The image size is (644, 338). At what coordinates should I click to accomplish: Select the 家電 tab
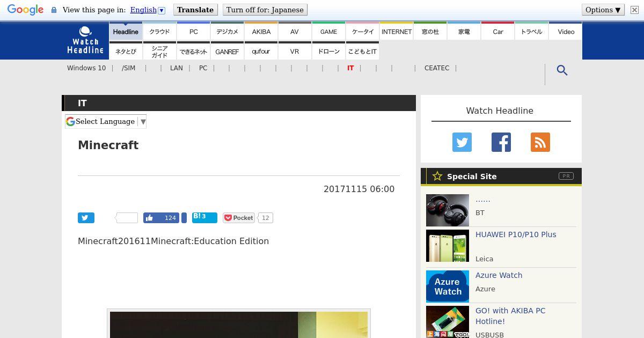(464, 32)
